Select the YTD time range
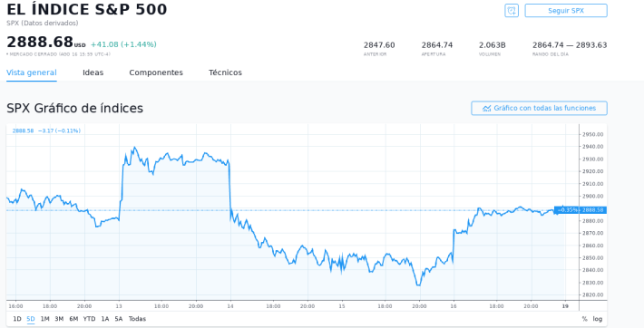 [x=89, y=319]
